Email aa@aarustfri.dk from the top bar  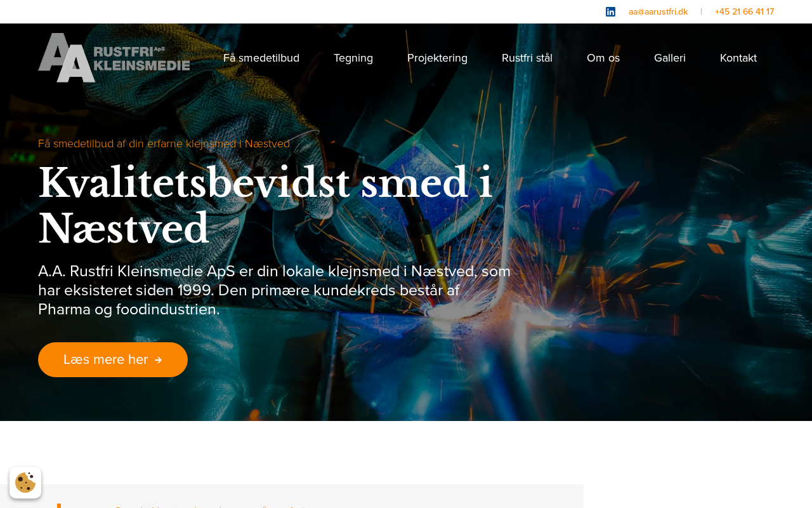658,11
